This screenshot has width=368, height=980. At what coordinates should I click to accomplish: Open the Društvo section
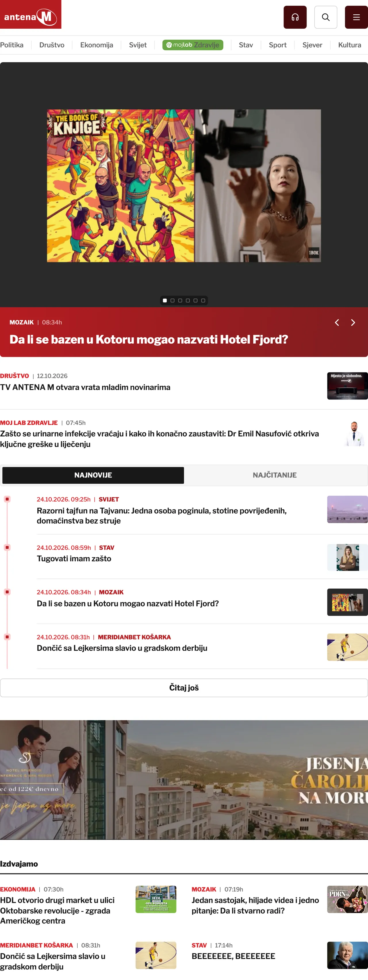pyautogui.click(x=52, y=45)
